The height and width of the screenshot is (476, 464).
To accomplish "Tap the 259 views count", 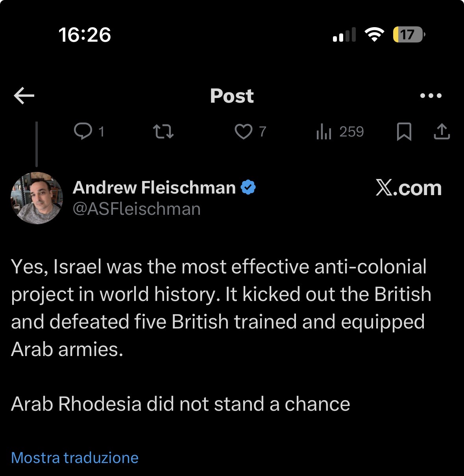I will 351,131.
